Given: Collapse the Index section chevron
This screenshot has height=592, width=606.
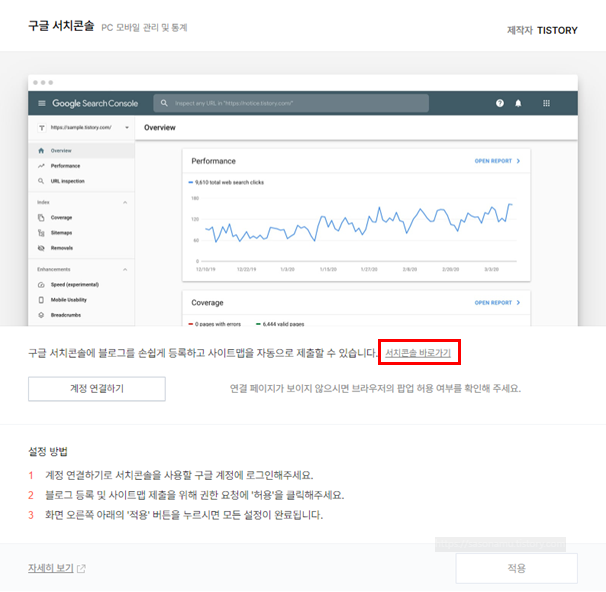Looking at the screenshot, I should 125,202.
